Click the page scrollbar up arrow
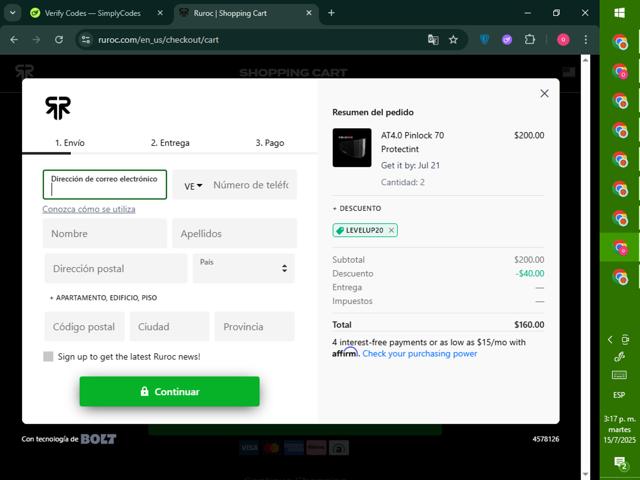This screenshot has height=480, width=640. tap(585, 60)
